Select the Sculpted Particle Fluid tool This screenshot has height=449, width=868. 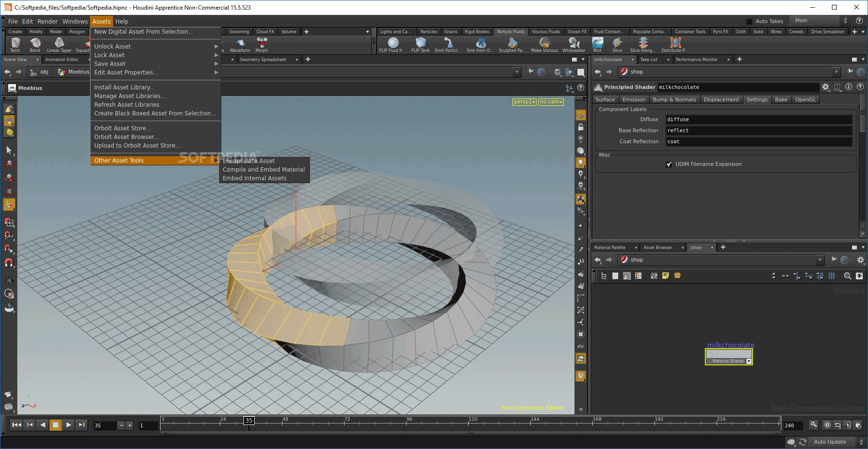pos(512,45)
